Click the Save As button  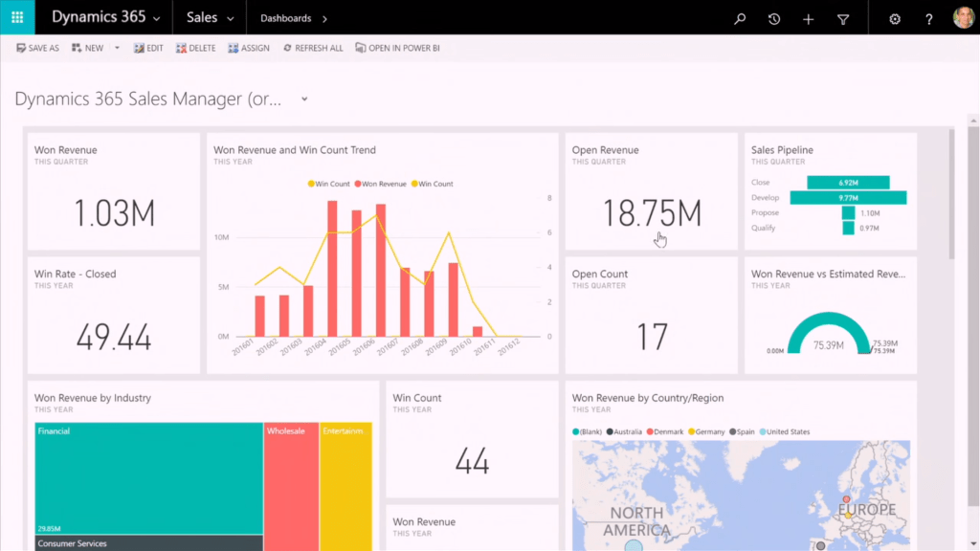[x=37, y=47]
